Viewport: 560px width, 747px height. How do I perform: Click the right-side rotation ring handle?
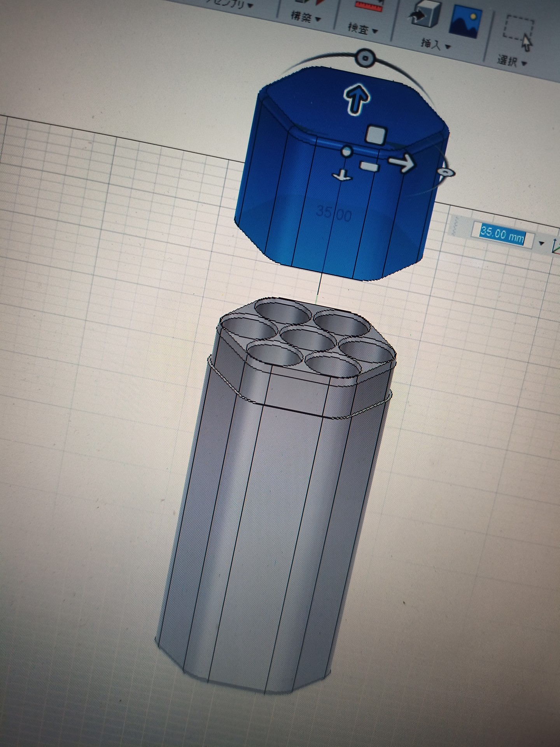pos(446,172)
